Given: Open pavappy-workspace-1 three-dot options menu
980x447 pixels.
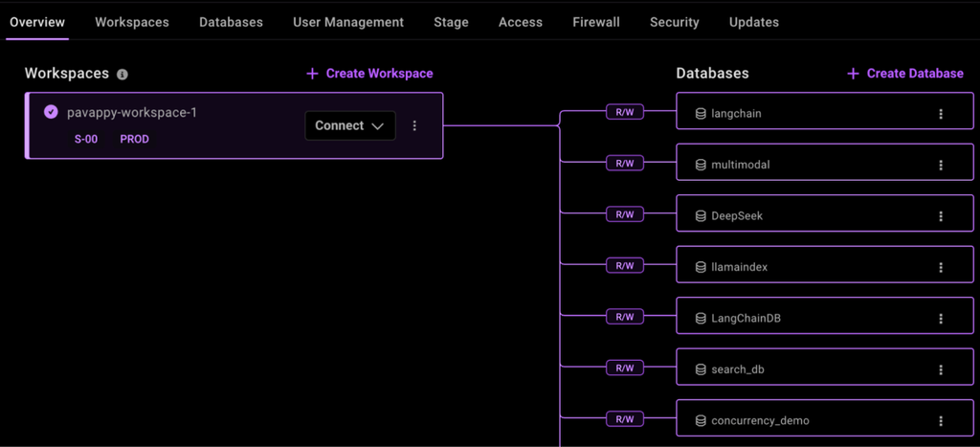Looking at the screenshot, I should point(414,125).
